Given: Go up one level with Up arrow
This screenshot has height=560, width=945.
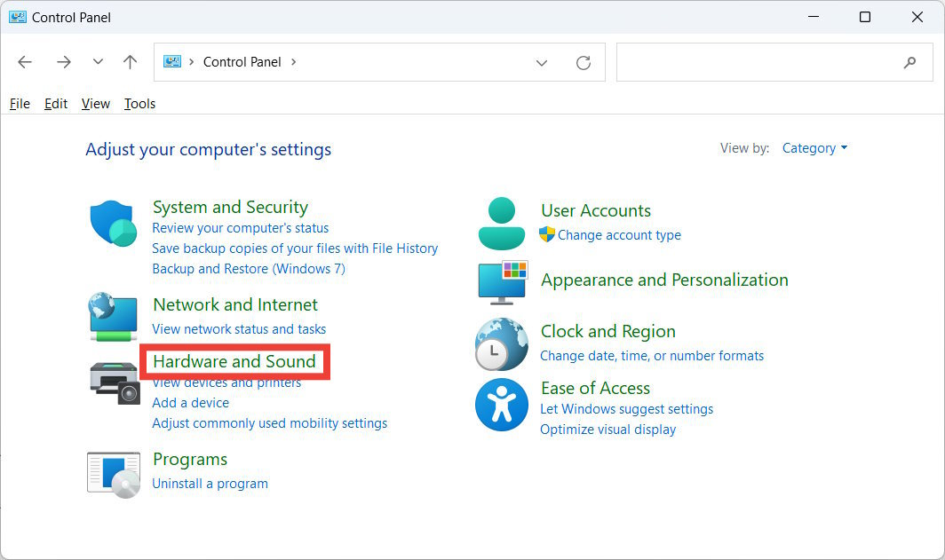Looking at the screenshot, I should coord(131,62).
